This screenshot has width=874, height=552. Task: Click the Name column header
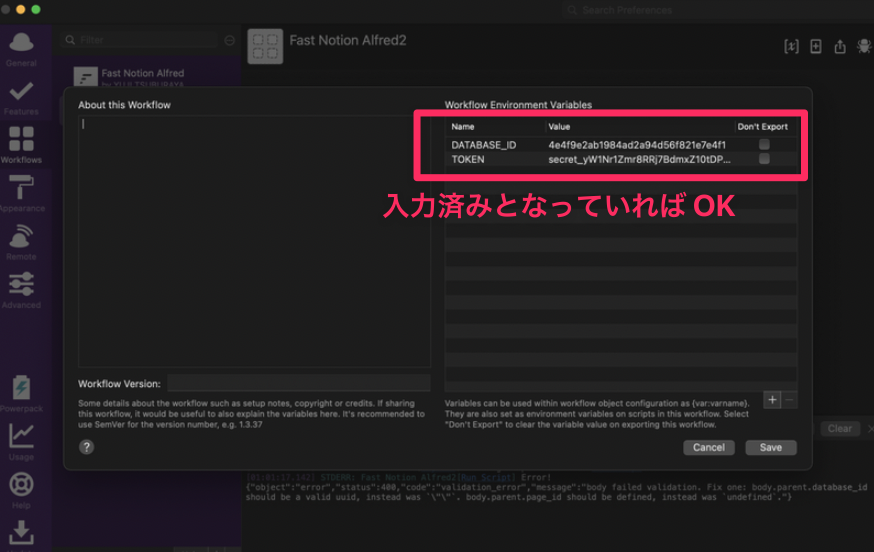pos(463,127)
